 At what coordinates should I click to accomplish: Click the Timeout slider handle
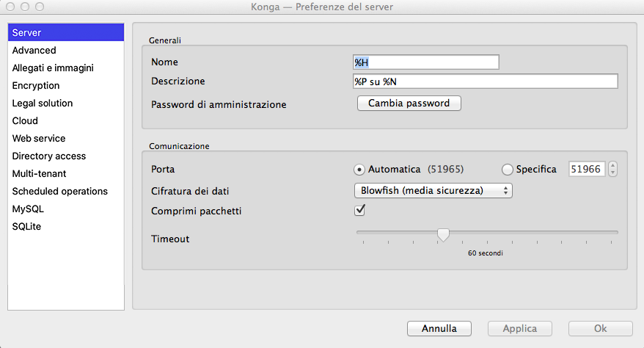(443, 234)
